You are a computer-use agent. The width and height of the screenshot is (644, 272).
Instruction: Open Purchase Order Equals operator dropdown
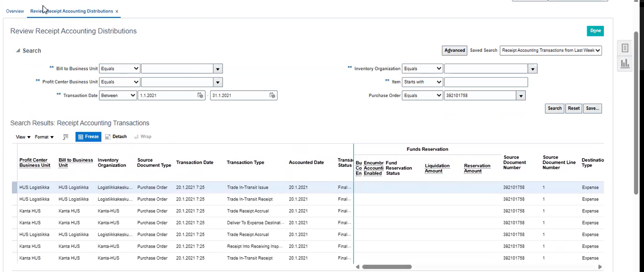[422, 95]
